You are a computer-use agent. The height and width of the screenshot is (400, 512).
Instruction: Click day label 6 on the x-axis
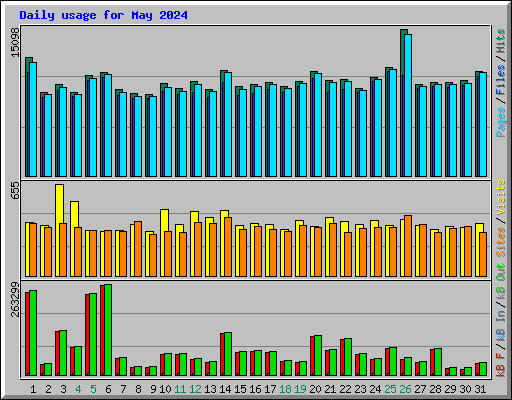(x=108, y=389)
